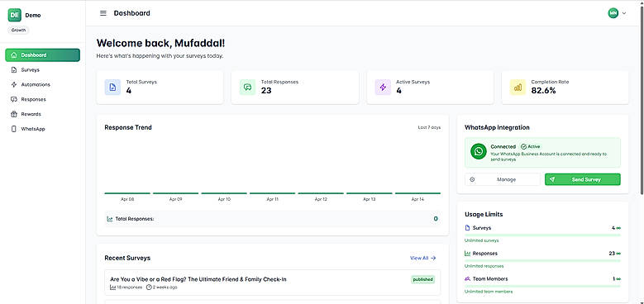This screenshot has height=304, width=644.
Task: Click the Manage gear icon
Action: click(x=472, y=179)
